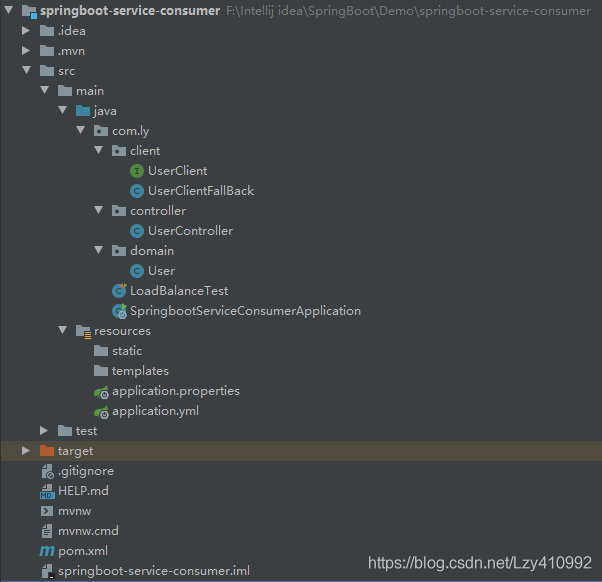Image resolution: width=602 pixels, height=582 pixels.
Task: Click the LoadBalanceTest runnable class icon
Action: click(119, 291)
